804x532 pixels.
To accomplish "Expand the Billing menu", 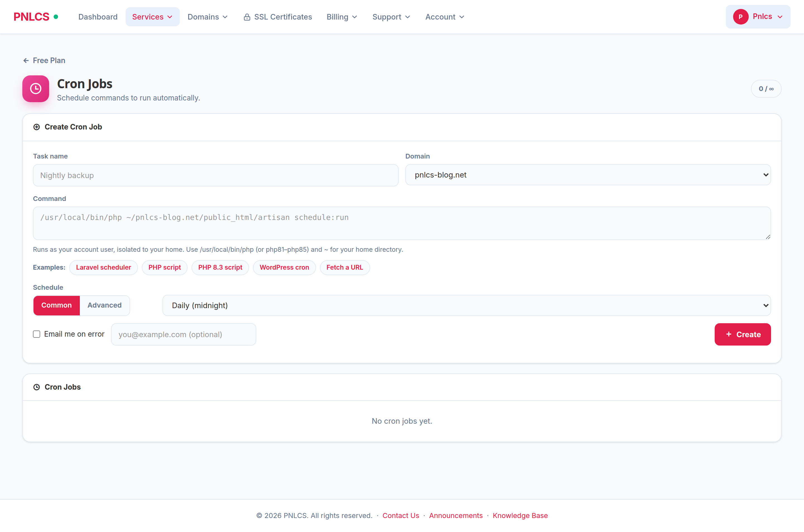I will coord(342,17).
